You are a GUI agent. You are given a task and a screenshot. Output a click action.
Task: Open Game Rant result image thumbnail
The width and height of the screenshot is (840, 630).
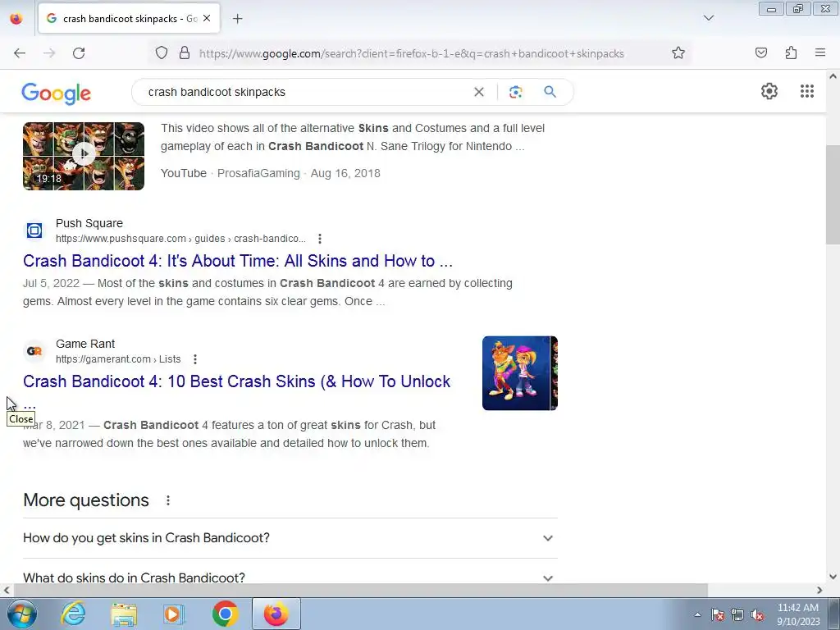519,373
